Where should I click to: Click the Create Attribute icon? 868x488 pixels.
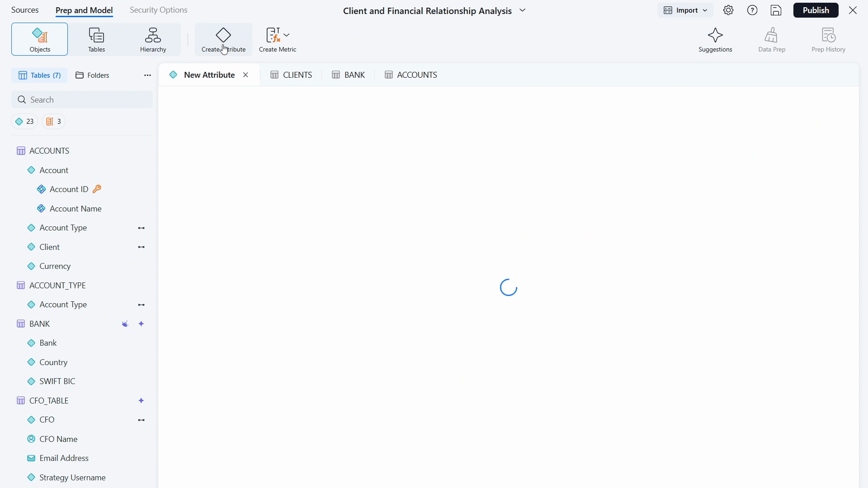(223, 35)
